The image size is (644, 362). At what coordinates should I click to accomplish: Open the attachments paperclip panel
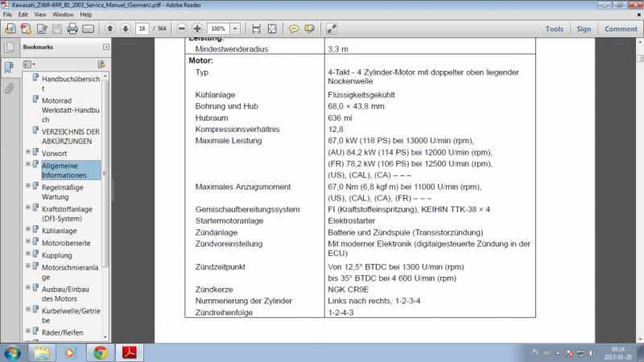[10, 88]
